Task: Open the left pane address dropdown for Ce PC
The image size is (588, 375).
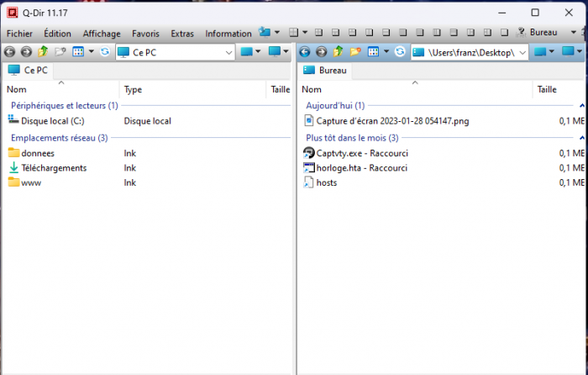Action: tap(229, 52)
